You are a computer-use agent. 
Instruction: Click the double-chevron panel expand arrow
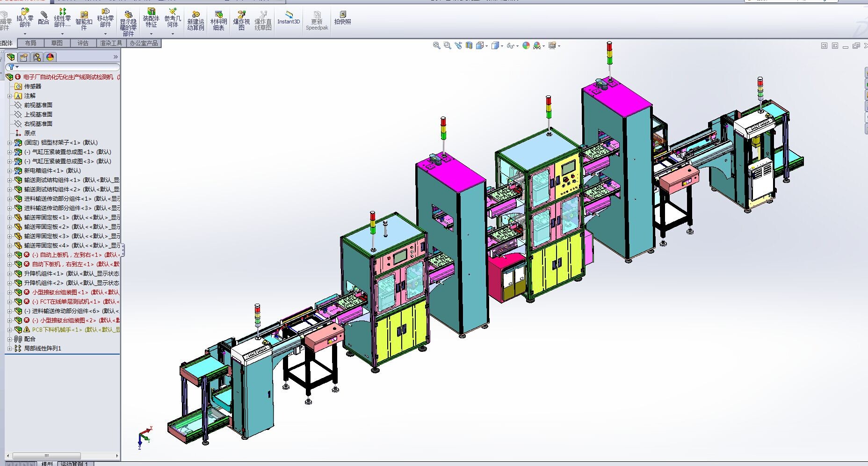(116, 57)
